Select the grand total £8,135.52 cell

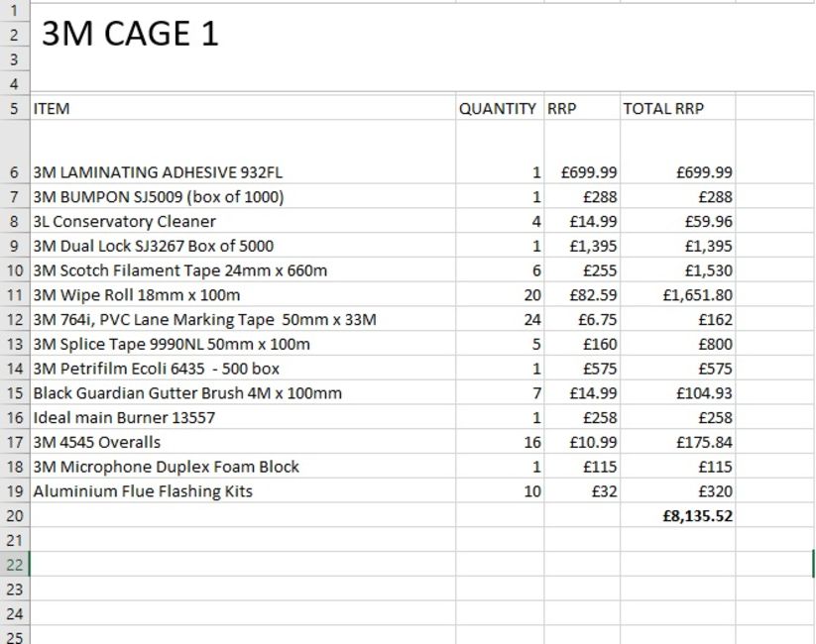tap(677, 515)
